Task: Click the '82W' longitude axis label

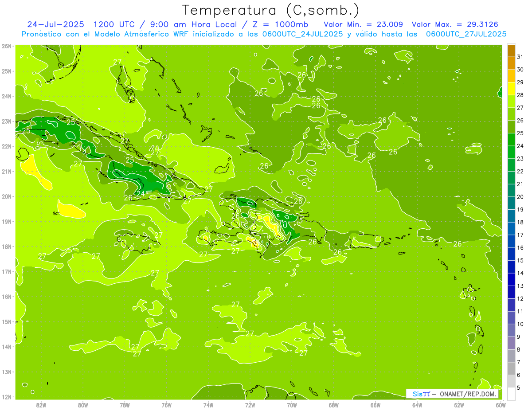Action: pos(41,405)
